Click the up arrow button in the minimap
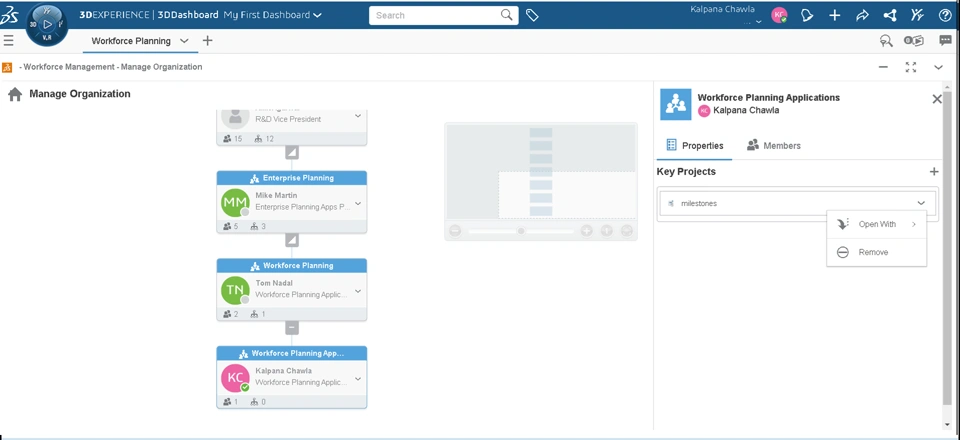 point(607,231)
